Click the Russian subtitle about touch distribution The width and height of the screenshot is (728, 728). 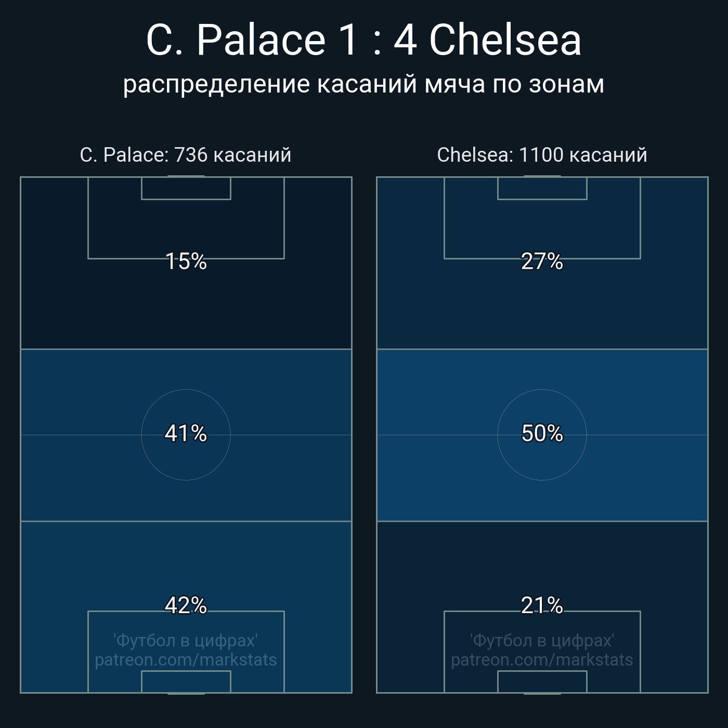[x=363, y=84]
